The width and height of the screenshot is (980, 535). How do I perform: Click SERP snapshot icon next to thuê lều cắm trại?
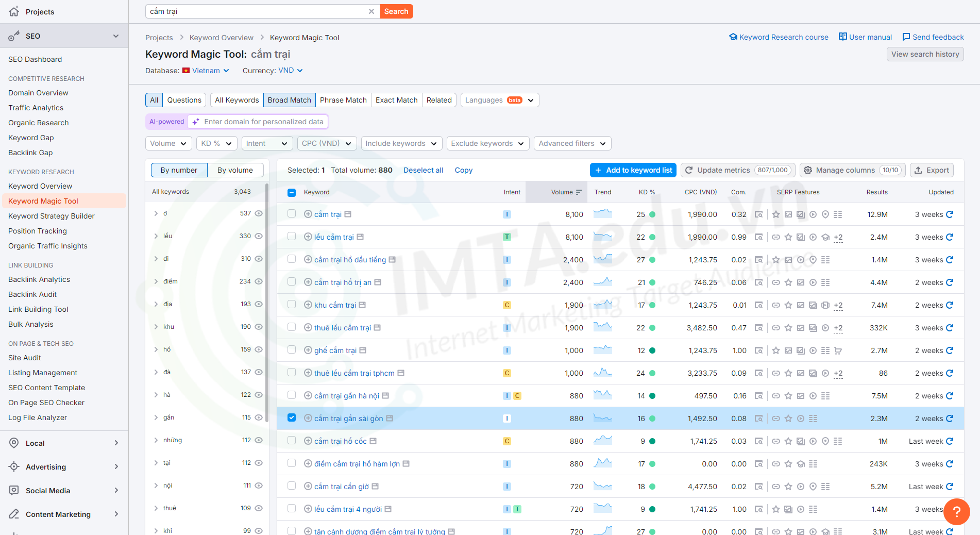coord(377,327)
